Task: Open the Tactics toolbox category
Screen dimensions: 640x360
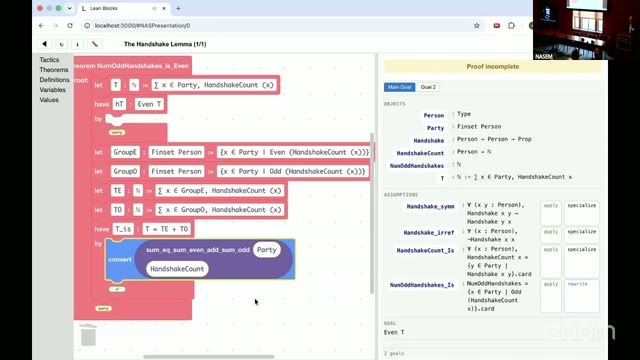Action: (49, 60)
